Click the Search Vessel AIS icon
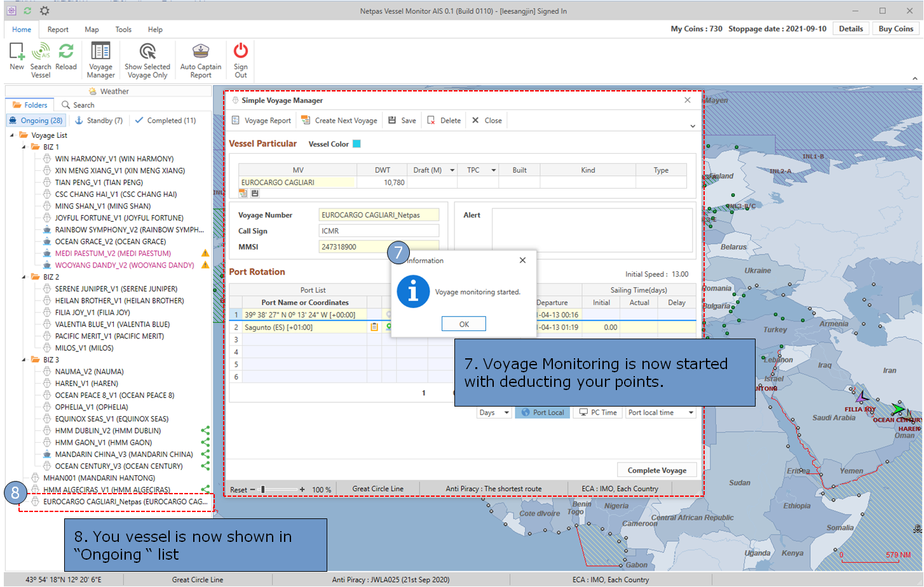 [41, 52]
